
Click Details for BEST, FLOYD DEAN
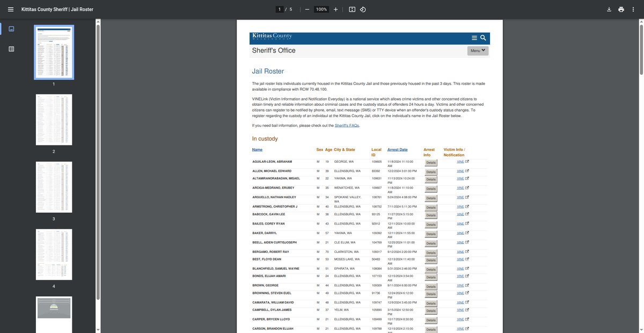click(x=431, y=260)
